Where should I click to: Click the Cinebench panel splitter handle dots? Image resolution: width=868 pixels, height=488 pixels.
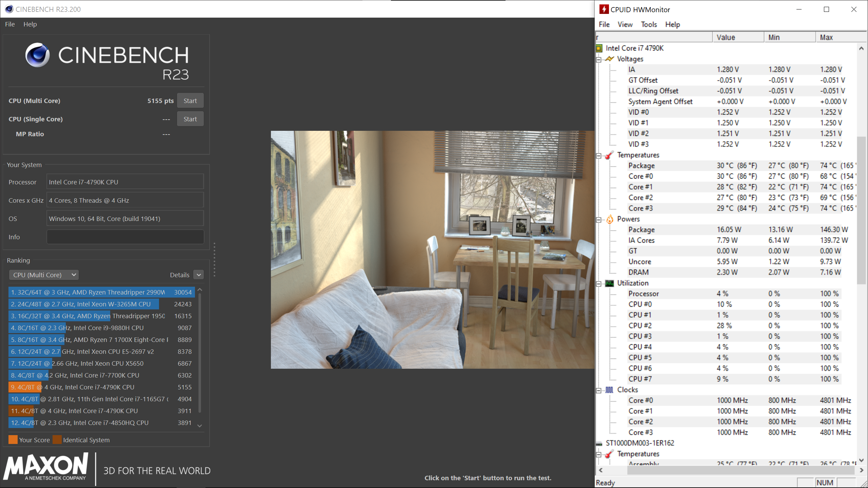[x=214, y=260]
